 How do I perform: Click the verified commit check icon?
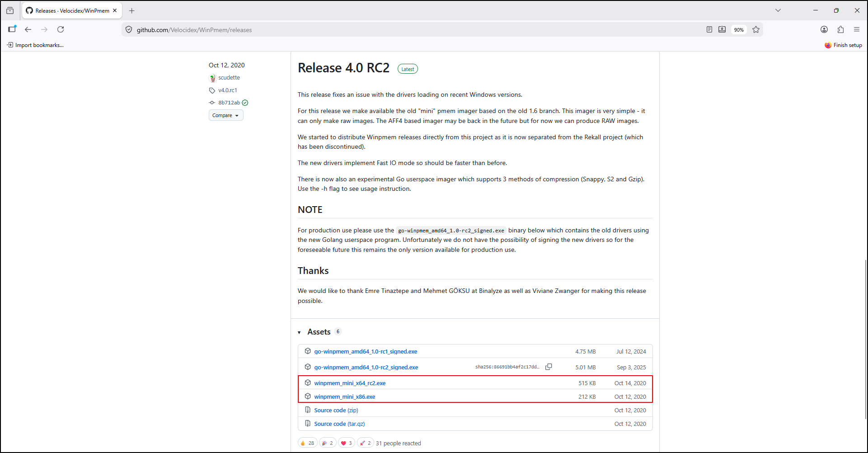click(245, 103)
